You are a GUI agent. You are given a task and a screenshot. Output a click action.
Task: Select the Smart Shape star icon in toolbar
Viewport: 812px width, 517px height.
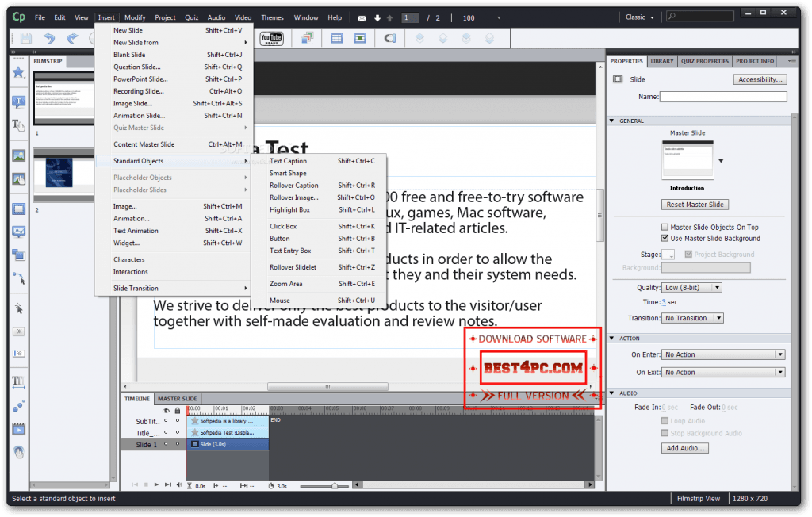click(17, 71)
